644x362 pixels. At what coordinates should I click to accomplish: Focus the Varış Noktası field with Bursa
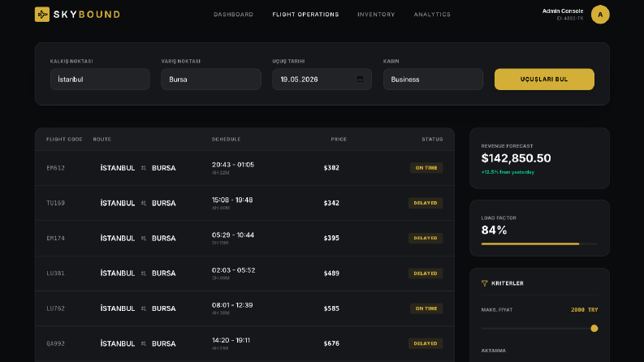point(211,80)
